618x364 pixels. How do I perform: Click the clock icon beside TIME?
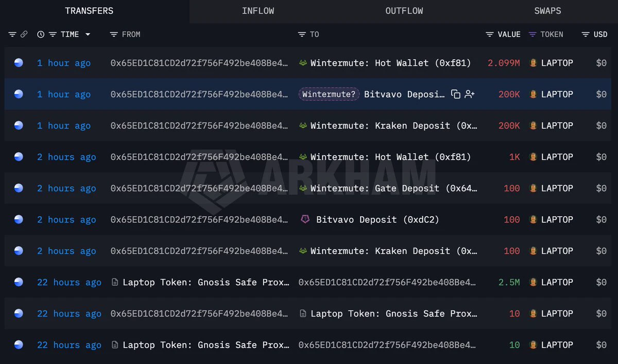(x=41, y=34)
